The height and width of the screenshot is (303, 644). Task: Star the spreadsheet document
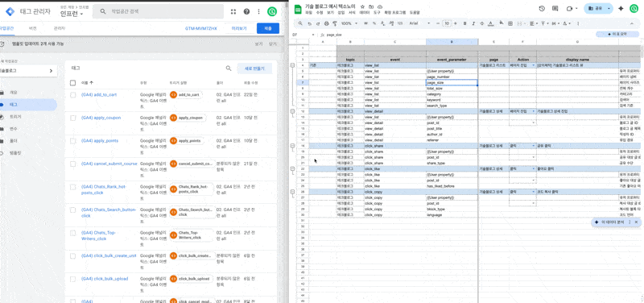click(x=363, y=7)
